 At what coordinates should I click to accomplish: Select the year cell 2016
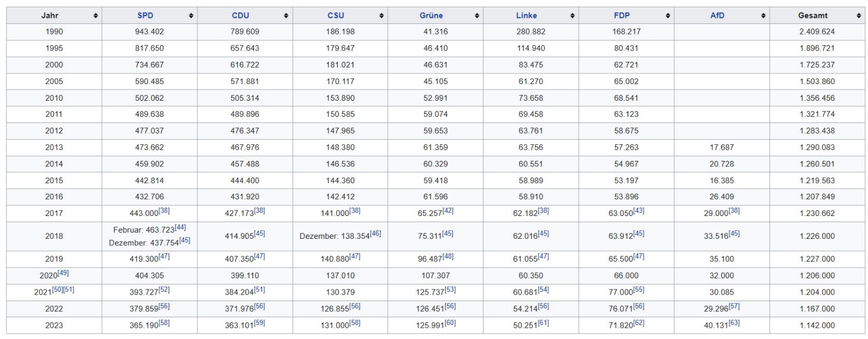click(x=55, y=196)
